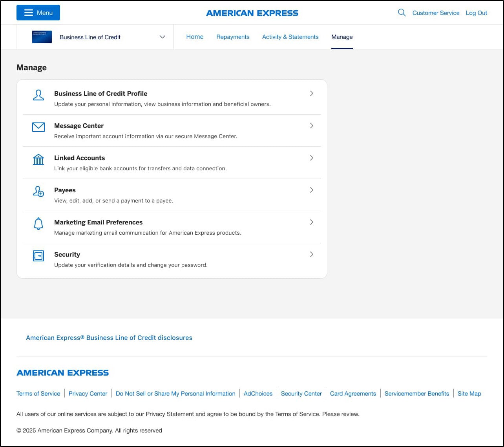
Task: Select the Manage tab
Action: coord(342,37)
